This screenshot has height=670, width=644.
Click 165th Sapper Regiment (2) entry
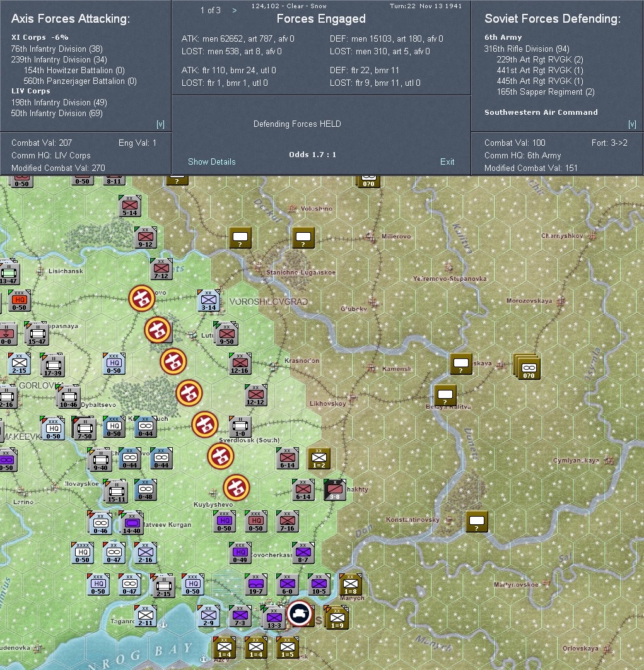pos(545,92)
